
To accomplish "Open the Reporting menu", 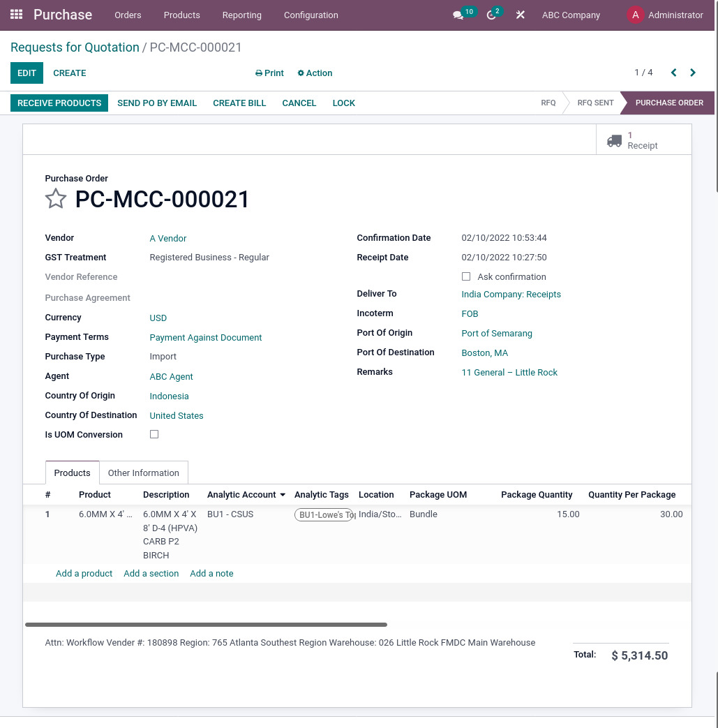I will [241, 15].
